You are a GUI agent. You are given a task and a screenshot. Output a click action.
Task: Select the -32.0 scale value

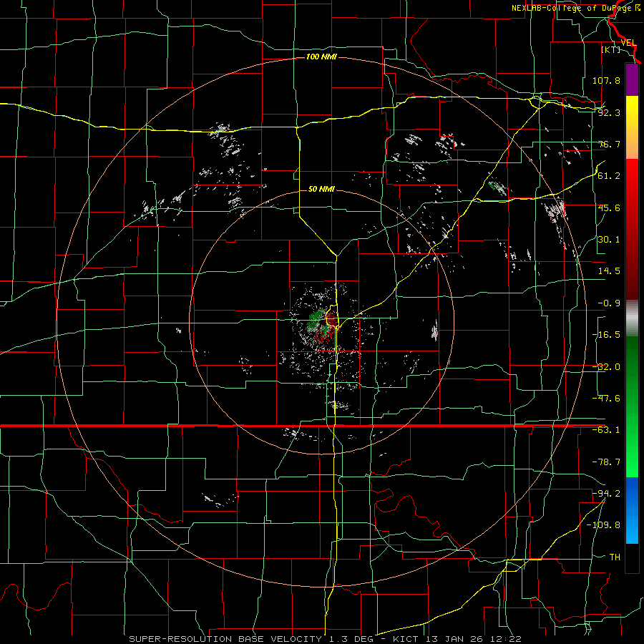click(606, 367)
